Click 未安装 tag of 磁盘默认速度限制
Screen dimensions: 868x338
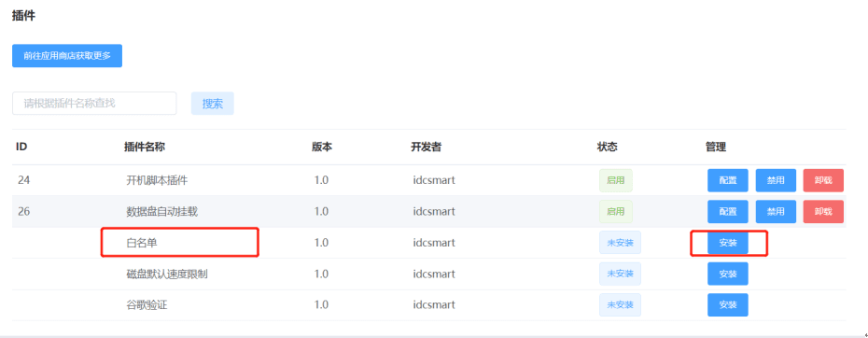(620, 274)
